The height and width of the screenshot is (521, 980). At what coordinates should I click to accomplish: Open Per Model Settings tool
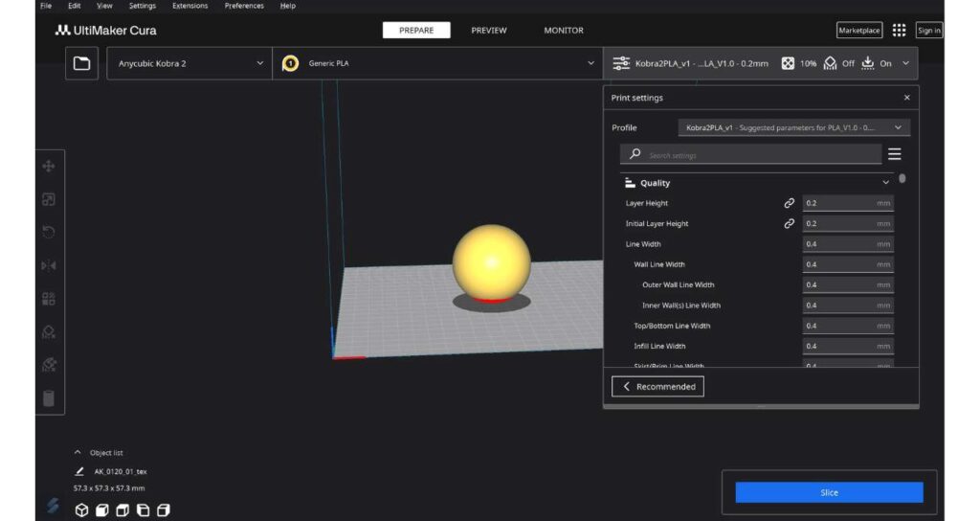48,299
